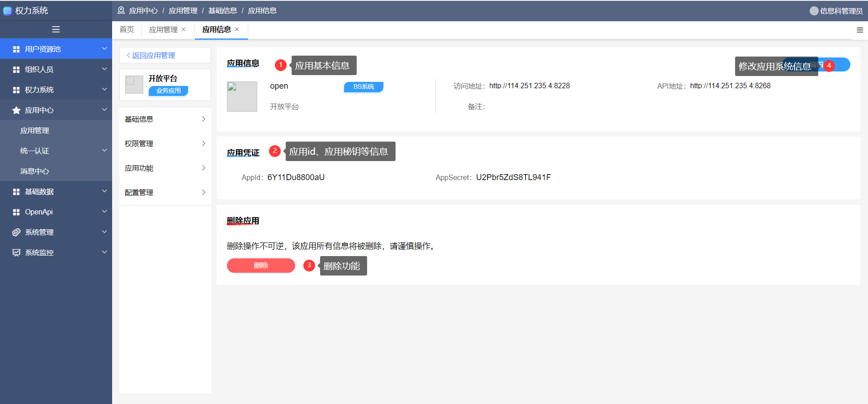
Task: Click the API URL http://114.251.235.4:8268
Action: [730, 86]
